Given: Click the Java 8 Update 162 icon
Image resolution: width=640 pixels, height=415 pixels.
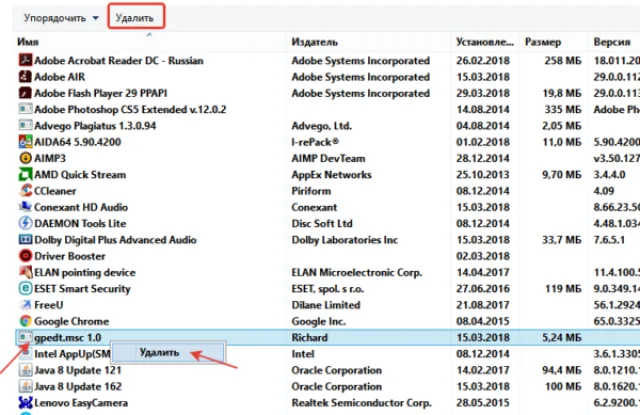Looking at the screenshot, I should coord(25,386).
